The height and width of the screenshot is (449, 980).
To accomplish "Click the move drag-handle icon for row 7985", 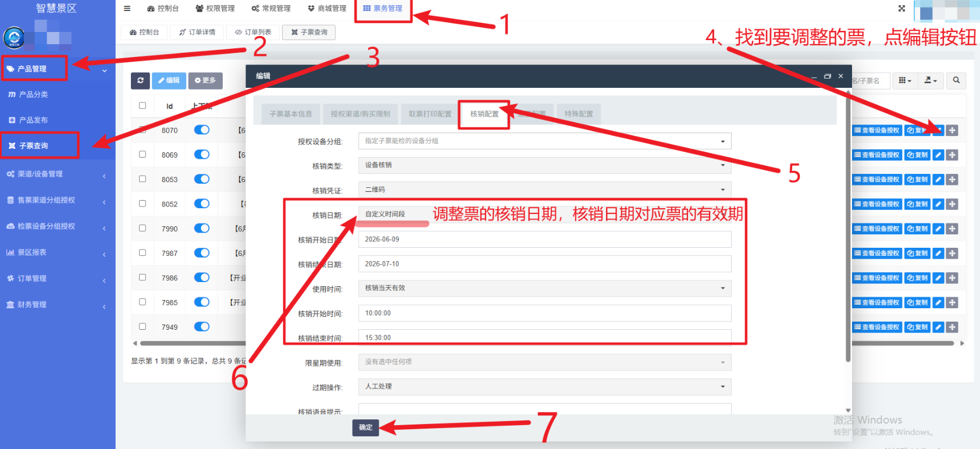I will [x=952, y=302].
